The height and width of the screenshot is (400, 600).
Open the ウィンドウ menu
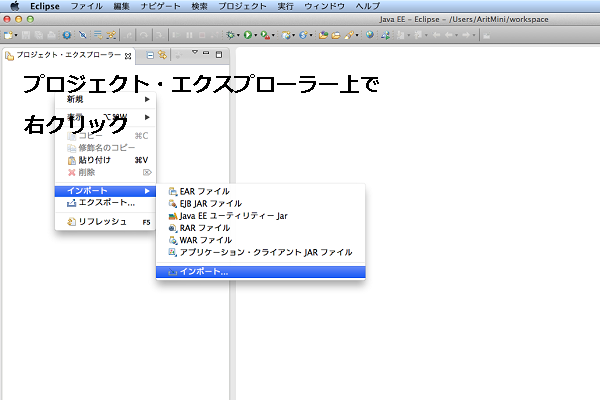pos(324,6)
